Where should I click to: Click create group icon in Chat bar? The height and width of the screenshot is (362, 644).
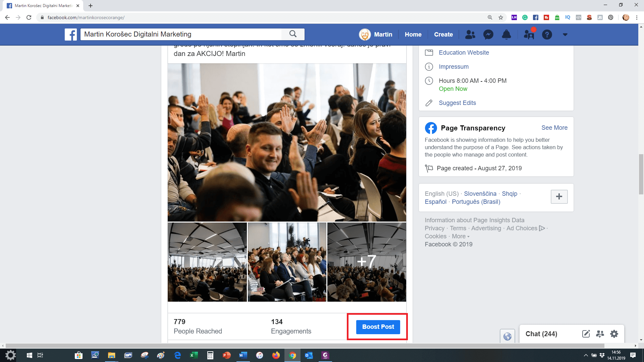tap(600, 334)
